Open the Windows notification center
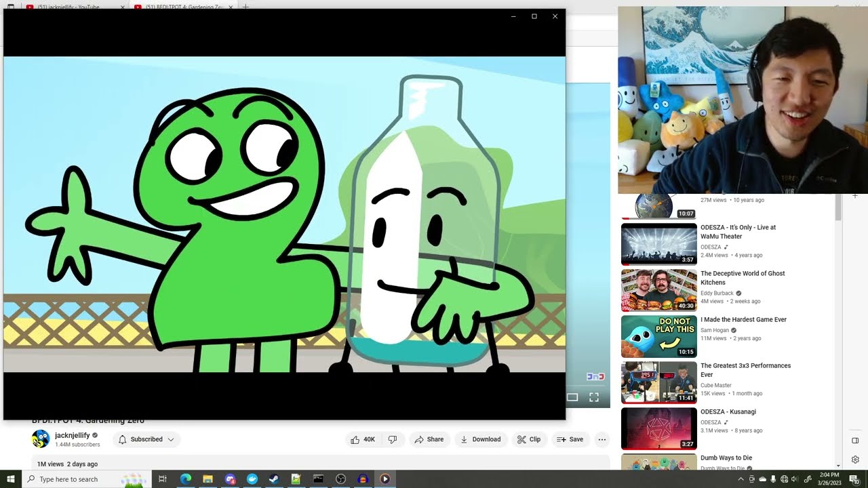 [x=854, y=479]
